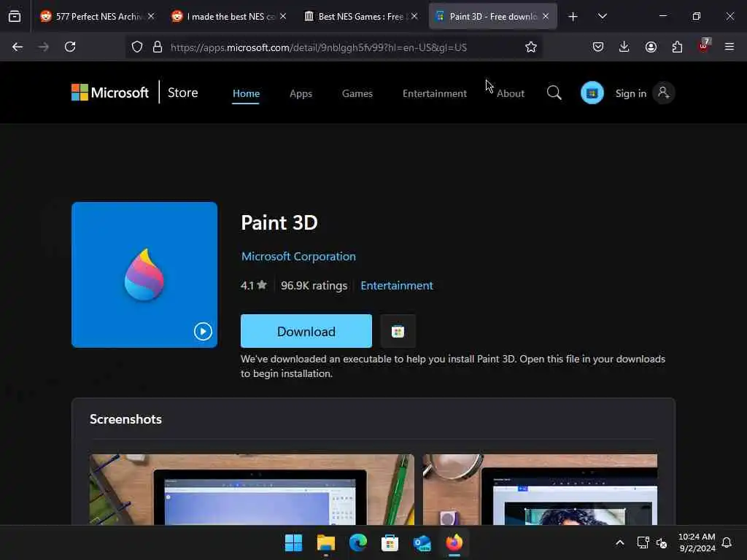
Task: Select the Paint 3D tab
Action: (492, 17)
